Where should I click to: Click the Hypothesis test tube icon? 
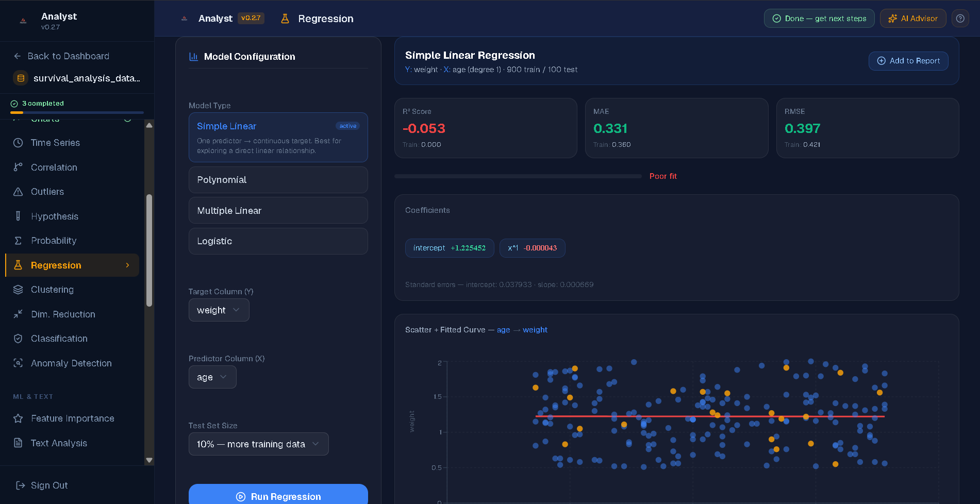tap(18, 216)
